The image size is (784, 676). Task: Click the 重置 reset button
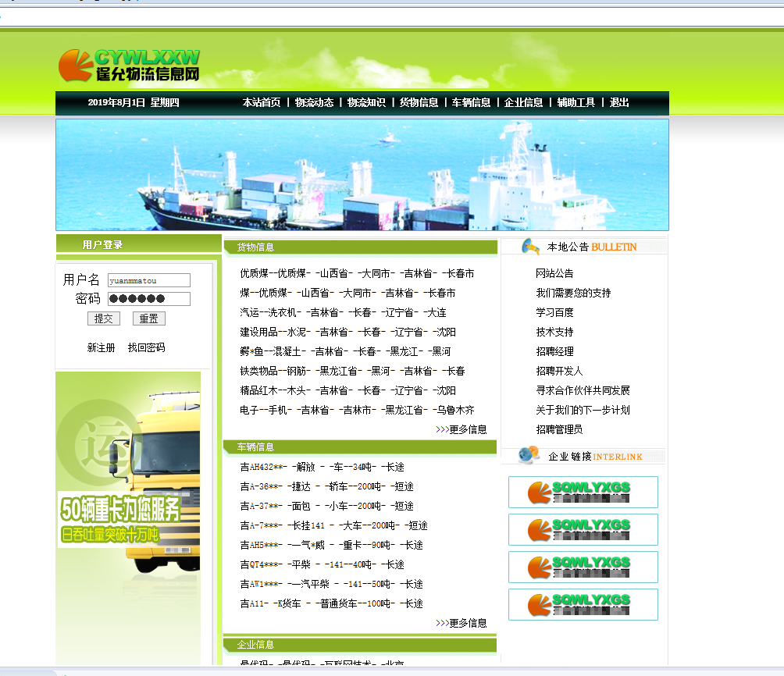pyautogui.click(x=148, y=318)
